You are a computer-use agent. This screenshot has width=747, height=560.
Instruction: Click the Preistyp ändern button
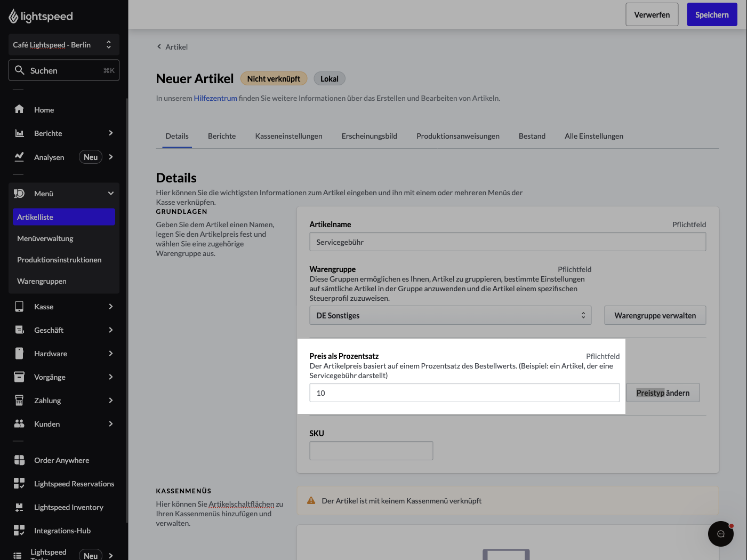(663, 393)
